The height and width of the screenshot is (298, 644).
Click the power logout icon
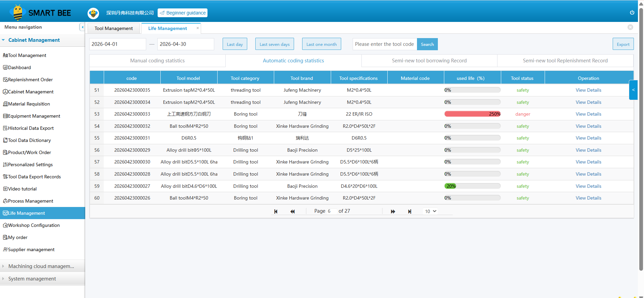(632, 12)
